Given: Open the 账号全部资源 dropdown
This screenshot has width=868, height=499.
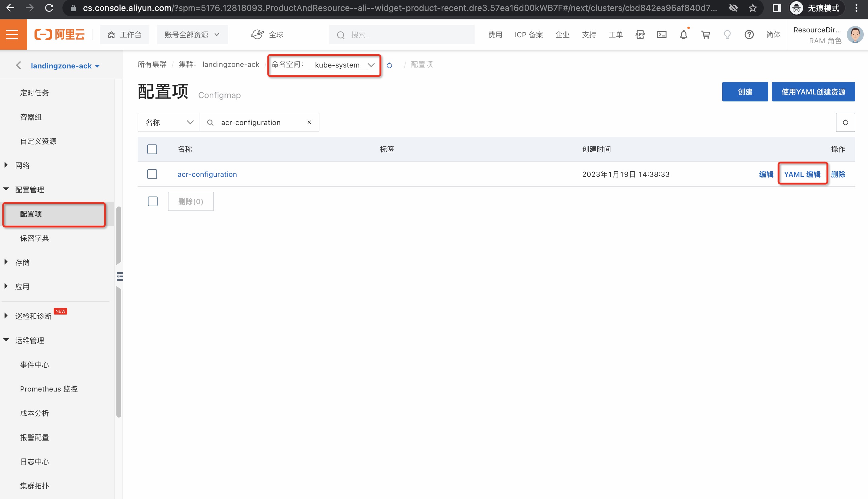Looking at the screenshot, I should tap(192, 34).
